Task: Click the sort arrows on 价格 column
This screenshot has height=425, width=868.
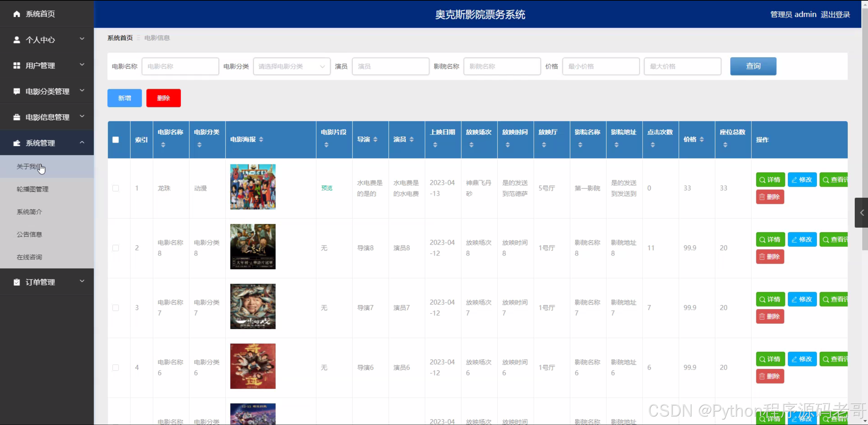Action: click(702, 139)
